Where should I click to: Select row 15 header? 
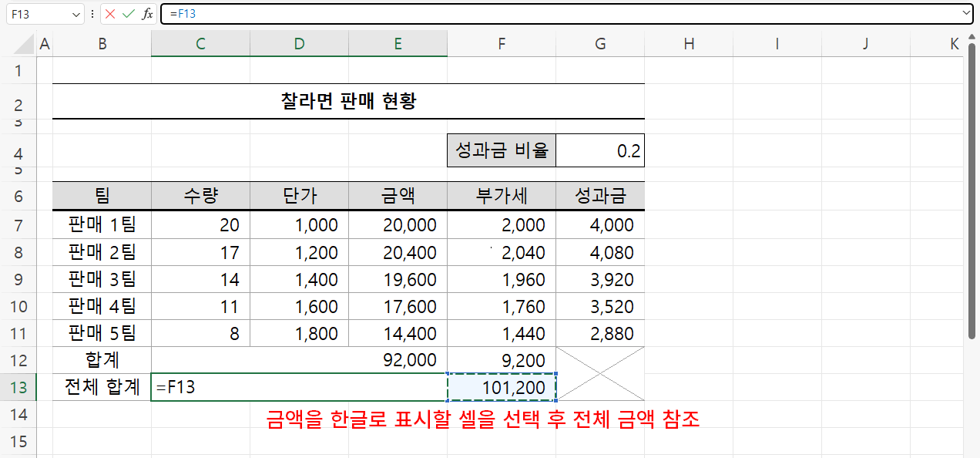tap(18, 441)
